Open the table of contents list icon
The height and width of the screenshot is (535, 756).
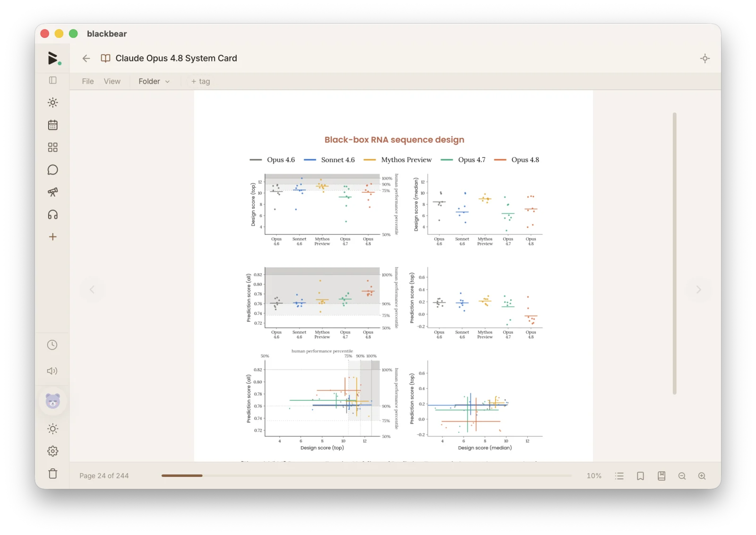click(619, 476)
